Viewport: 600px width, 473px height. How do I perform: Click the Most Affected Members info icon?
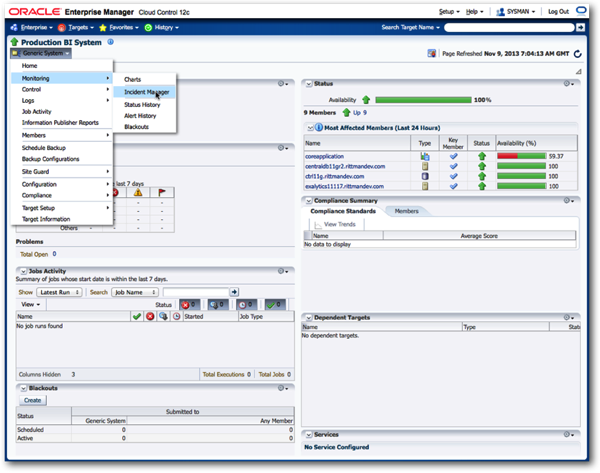tap(319, 127)
